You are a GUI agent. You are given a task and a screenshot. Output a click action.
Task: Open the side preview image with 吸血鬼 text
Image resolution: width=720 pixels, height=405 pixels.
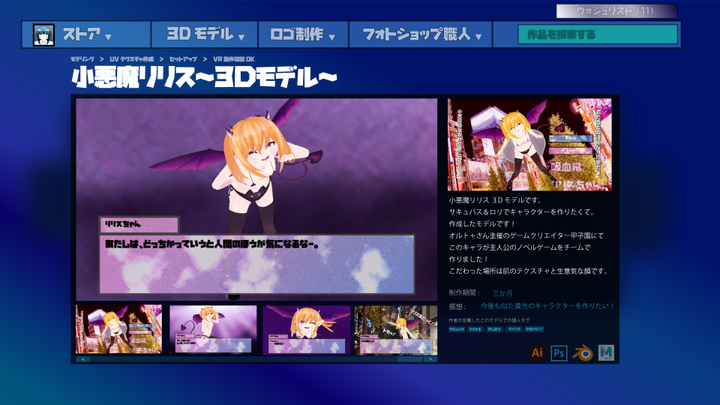tap(529, 145)
